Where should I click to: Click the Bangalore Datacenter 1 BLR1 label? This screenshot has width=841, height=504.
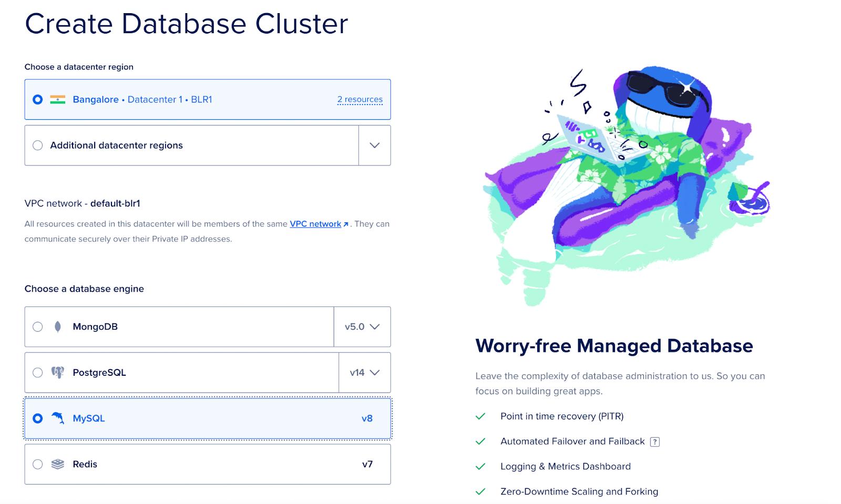(x=142, y=99)
